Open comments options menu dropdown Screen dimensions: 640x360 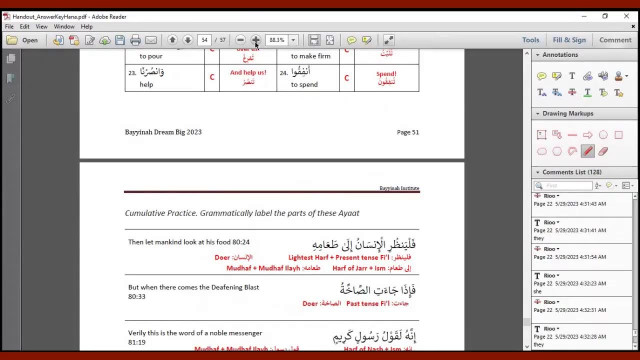(x=628, y=186)
